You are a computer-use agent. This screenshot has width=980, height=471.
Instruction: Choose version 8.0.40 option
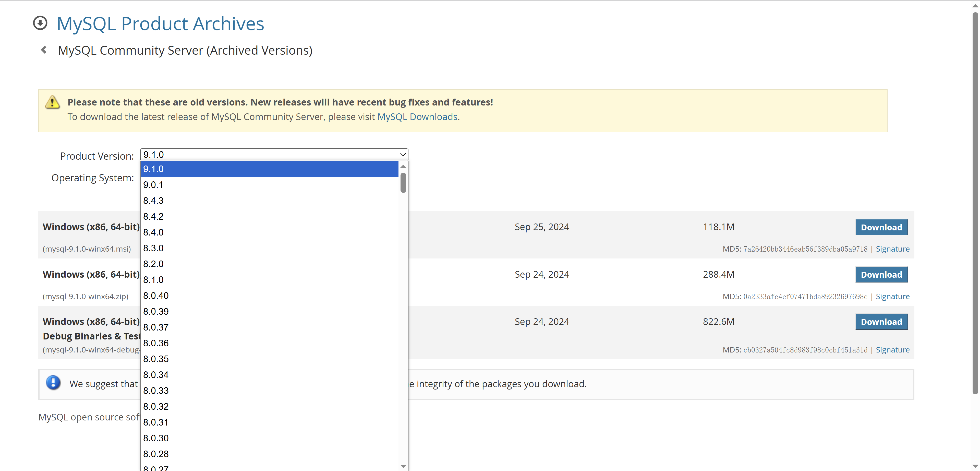156,296
